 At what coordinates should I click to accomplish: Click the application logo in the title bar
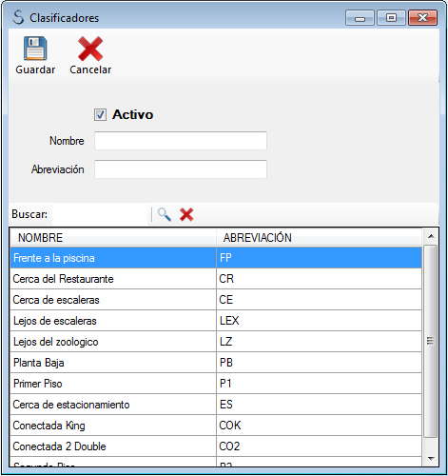point(18,17)
